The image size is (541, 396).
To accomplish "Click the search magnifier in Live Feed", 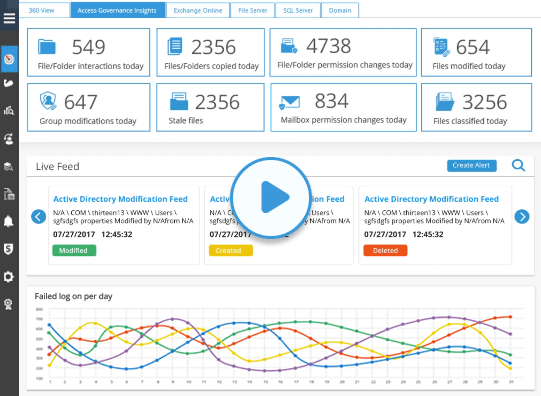I will 518,166.
